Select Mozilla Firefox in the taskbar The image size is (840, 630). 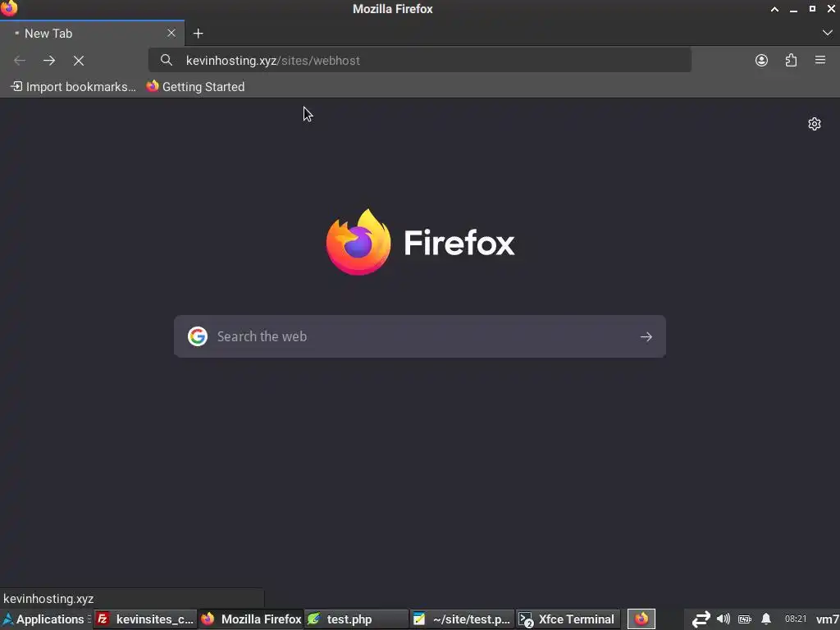click(251, 619)
